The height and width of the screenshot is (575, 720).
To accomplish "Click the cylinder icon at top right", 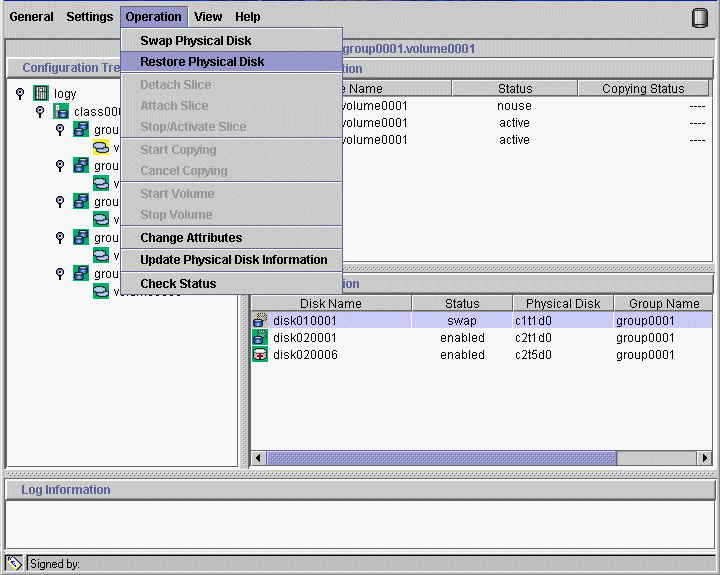I will coord(700,18).
